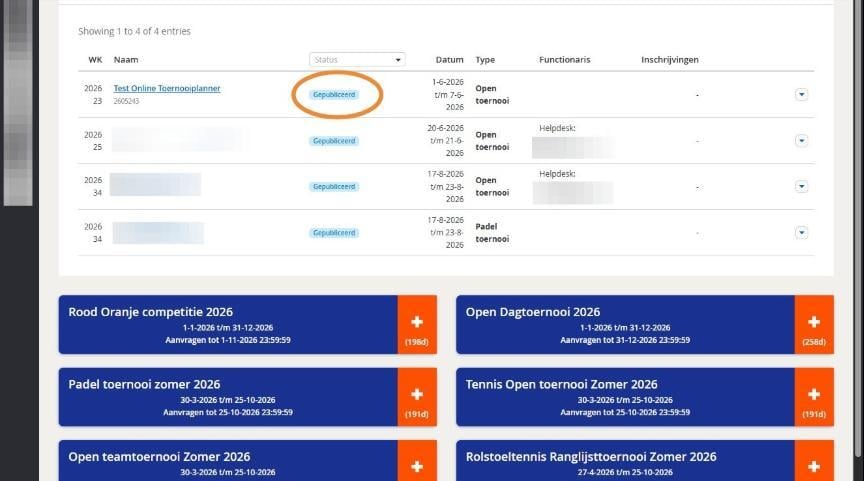Open row menu for Padel toernooi row
The image size is (864, 481).
(801, 233)
